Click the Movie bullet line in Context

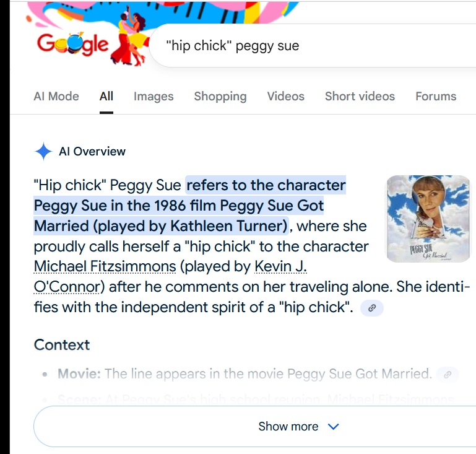tap(244, 374)
